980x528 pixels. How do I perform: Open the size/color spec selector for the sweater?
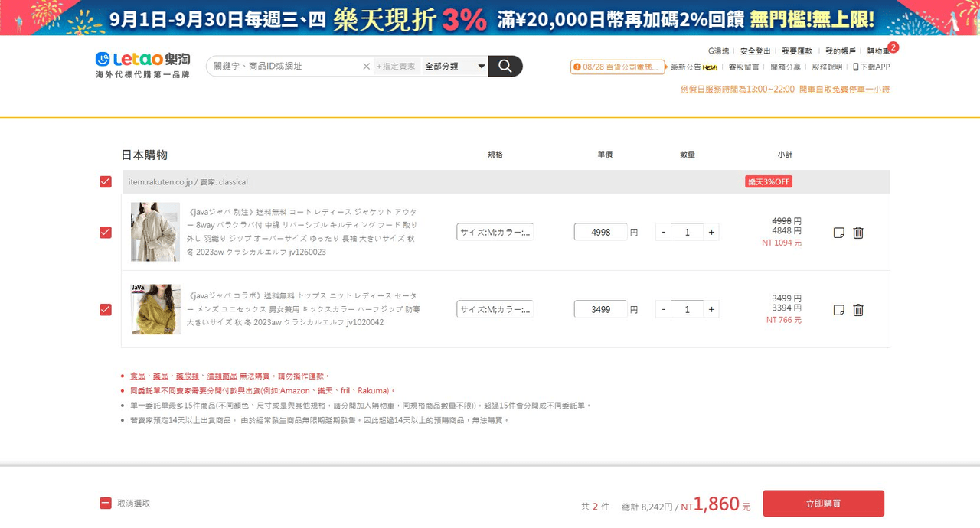click(495, 309)
